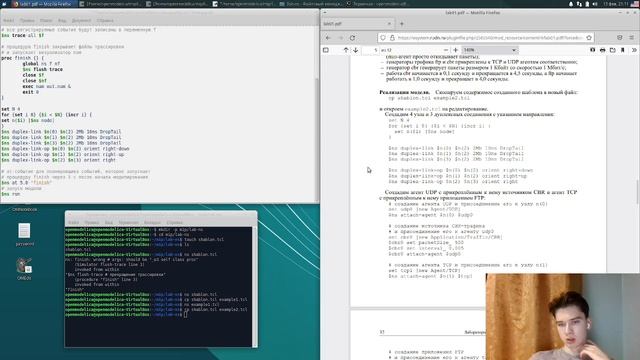This screenshot has height=360, width=640.
Task: Open Правка menu in terminal window
Action: (91, 222)
